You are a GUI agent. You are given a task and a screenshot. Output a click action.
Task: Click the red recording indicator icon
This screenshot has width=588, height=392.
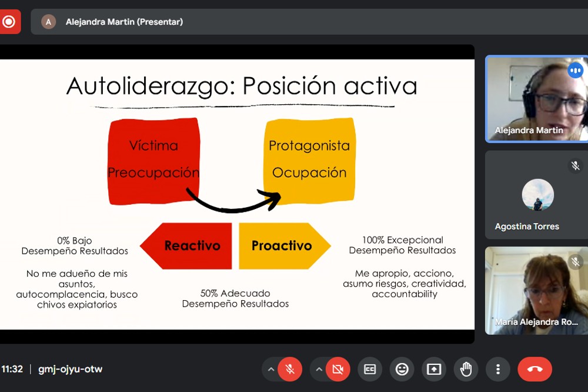(x=9, y=22)
